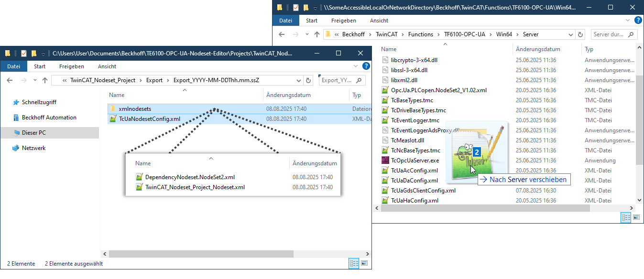Click the TcOpcUaServer.exe application icon

(x=385, y=161)
